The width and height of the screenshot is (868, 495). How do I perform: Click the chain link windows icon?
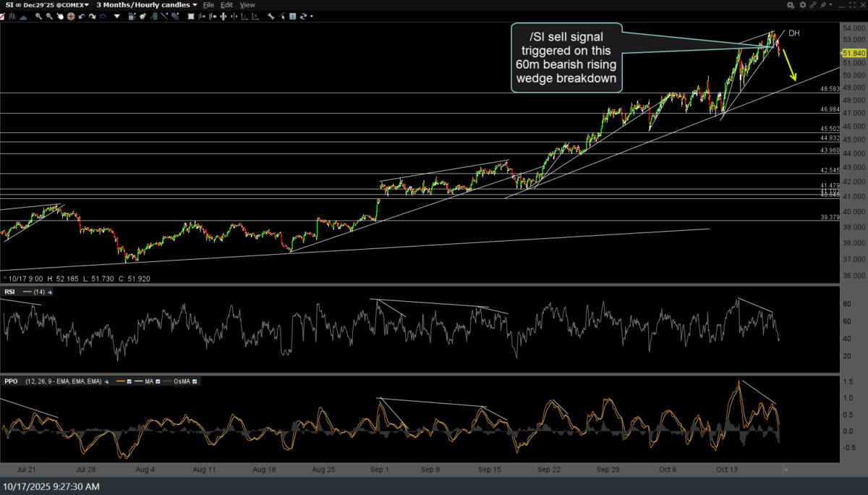click(x=813, y=5)
